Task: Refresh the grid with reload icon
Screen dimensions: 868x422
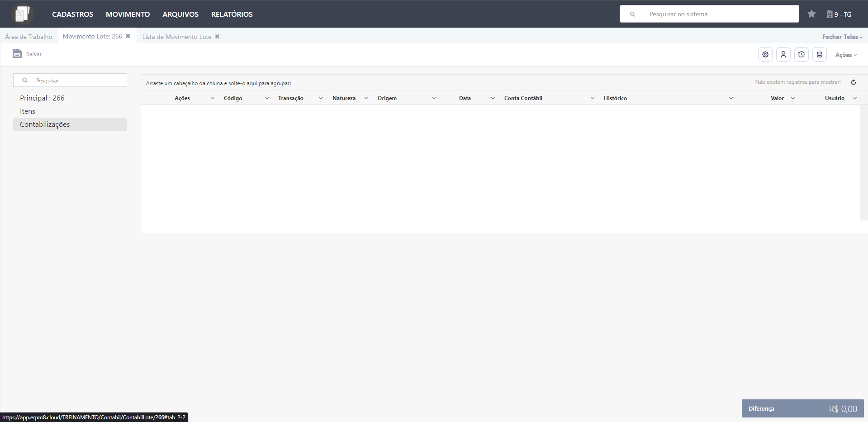Action: [x=854, y=82]
